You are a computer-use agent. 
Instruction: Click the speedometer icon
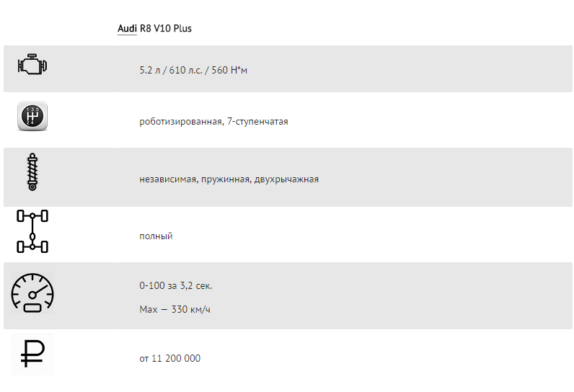(32, 293)
